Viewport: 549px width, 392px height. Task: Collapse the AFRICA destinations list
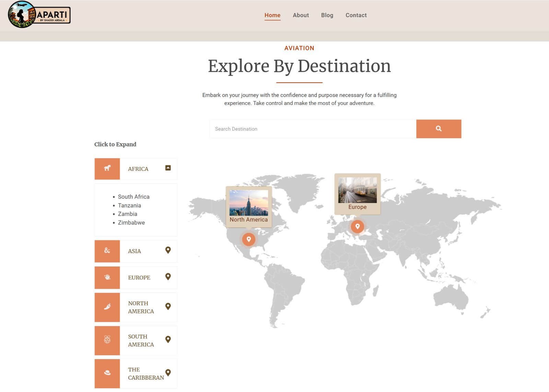168,168
